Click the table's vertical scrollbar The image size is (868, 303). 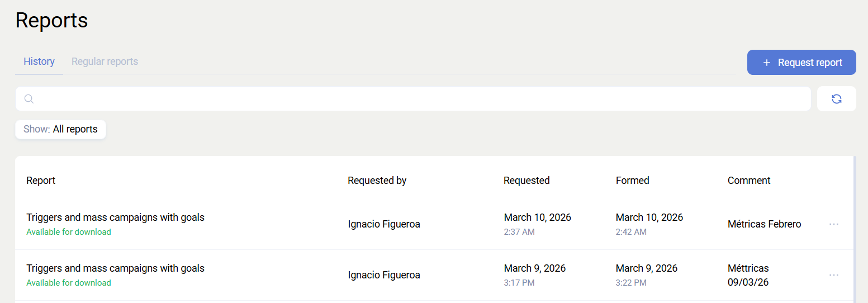[855, 229]
